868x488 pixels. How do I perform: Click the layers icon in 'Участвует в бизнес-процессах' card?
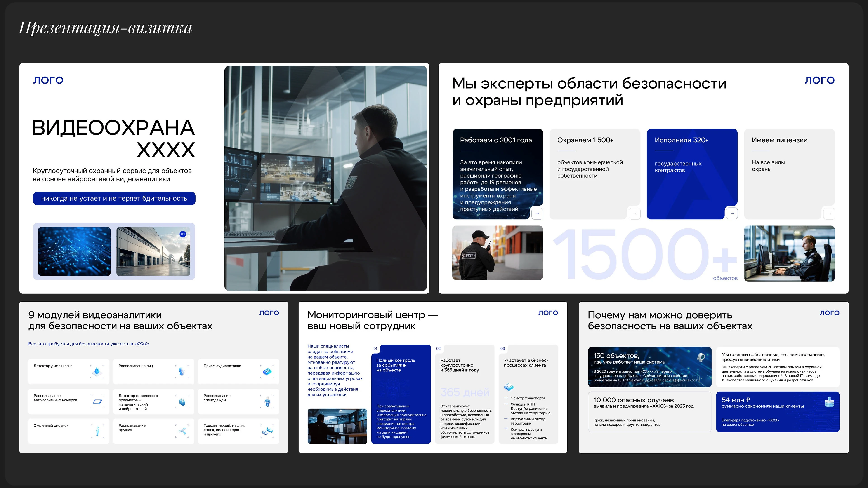click(x=509, y=387)
